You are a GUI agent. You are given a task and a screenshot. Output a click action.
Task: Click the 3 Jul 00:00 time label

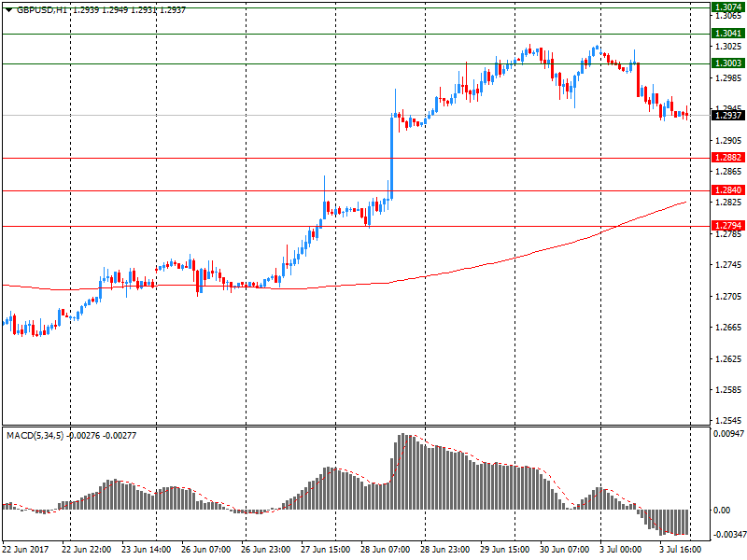(620, 550)
